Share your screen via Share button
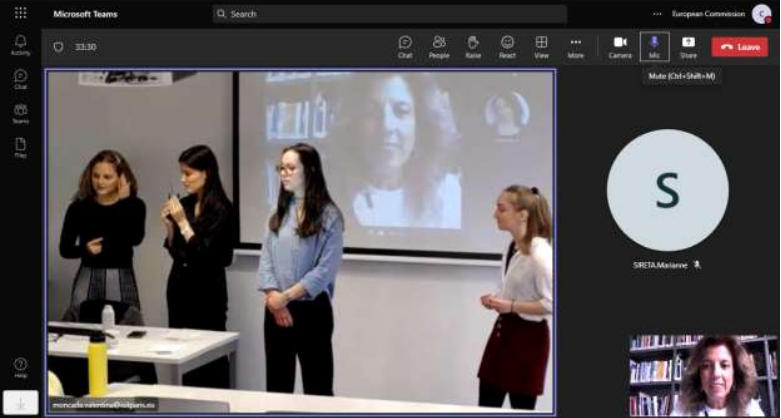781x418 pixels. click(688, 46)
